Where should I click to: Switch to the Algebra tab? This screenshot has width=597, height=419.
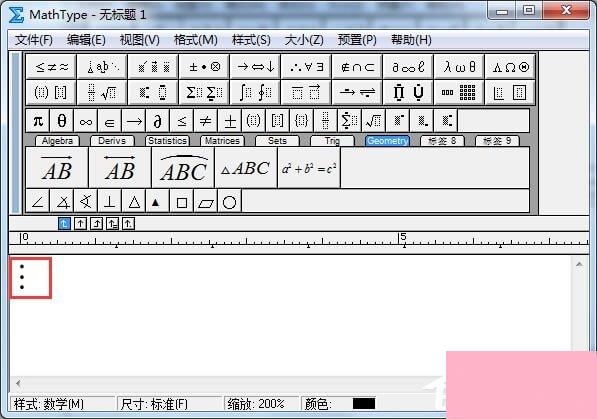click(57, 141)
